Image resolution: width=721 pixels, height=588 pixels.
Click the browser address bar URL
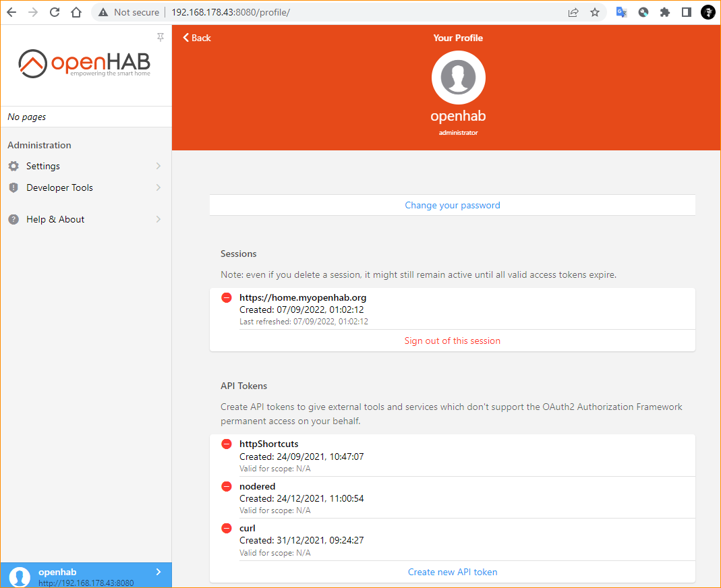pos(230,12)
